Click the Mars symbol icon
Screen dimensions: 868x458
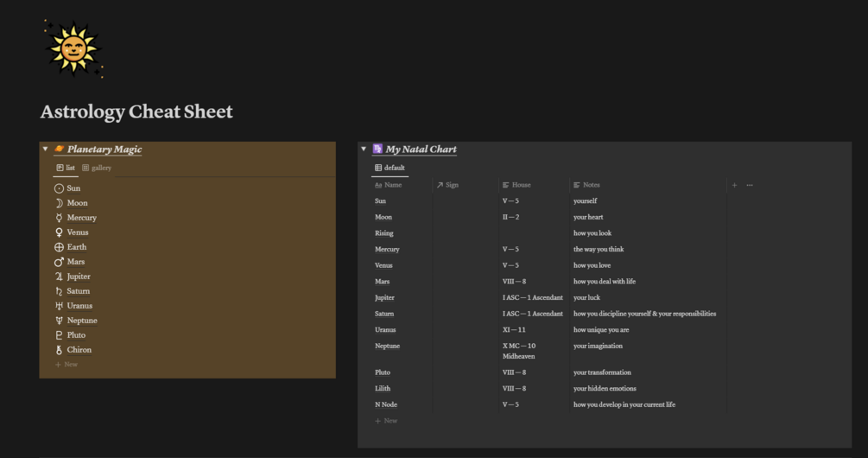[59, 262]
